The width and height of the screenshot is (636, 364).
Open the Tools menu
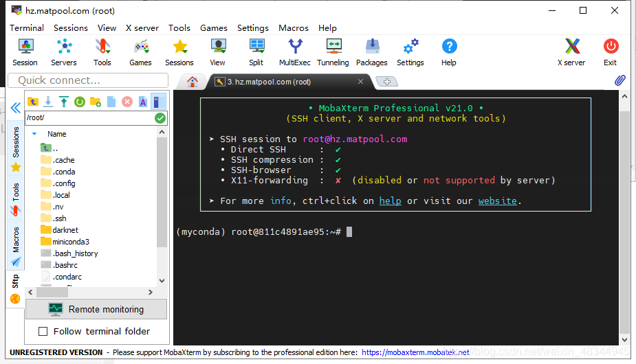pos(179,28)
